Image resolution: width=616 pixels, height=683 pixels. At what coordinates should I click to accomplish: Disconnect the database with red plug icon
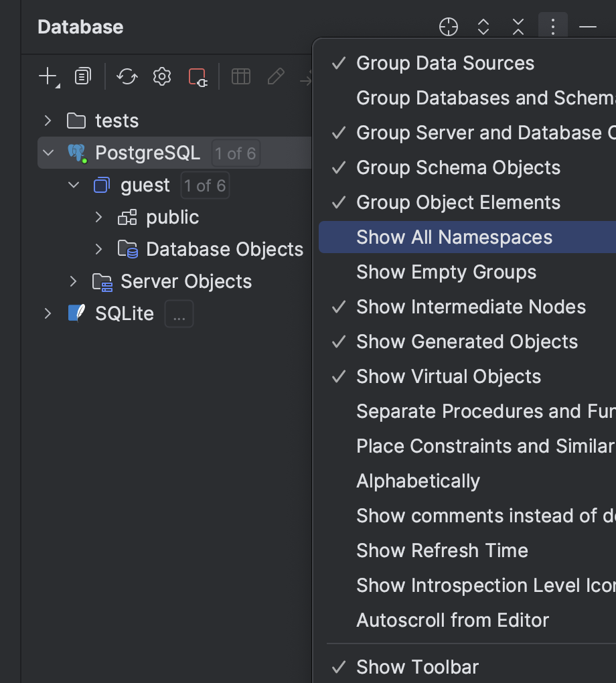coord(196,76)
